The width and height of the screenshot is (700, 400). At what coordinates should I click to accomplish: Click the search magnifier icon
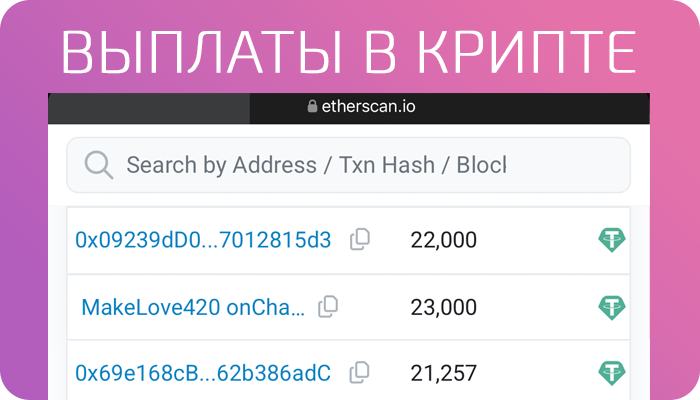(99, 165)
